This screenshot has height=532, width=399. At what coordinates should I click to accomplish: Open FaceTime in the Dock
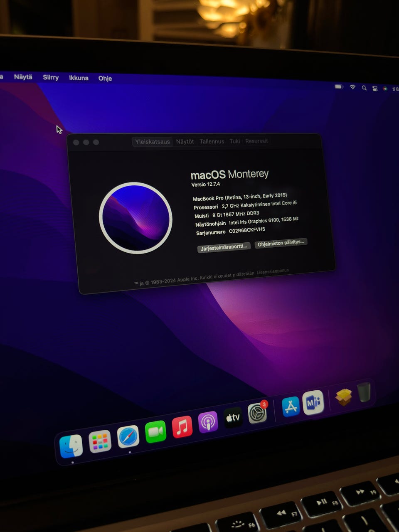coord(155,432)
